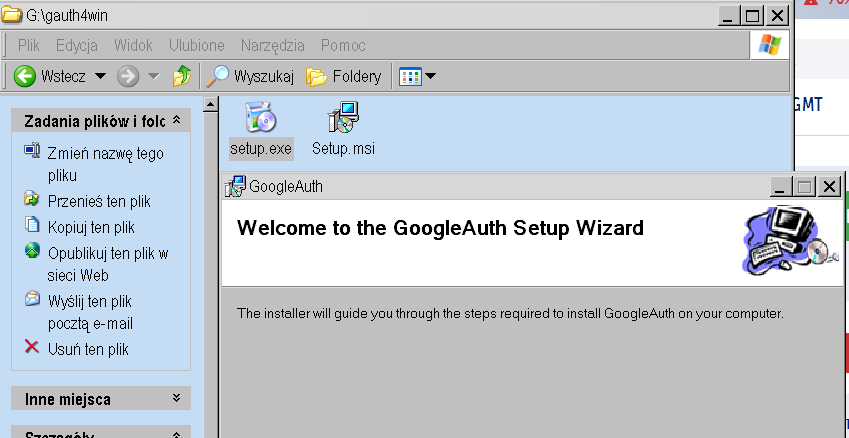Open the Wstecz history dropdown arrow
849x438 pixels.
100,76
